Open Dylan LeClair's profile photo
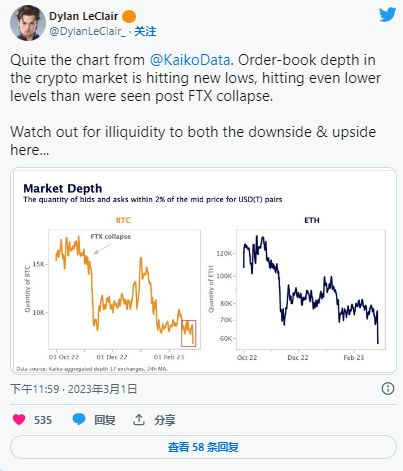Image resolution: width=403 pixels, height=471 pixels. (x=28, y=23)
